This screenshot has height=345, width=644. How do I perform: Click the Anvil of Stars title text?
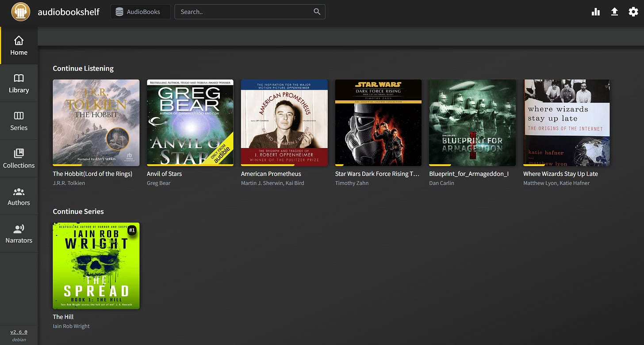(x=165, y=174)
